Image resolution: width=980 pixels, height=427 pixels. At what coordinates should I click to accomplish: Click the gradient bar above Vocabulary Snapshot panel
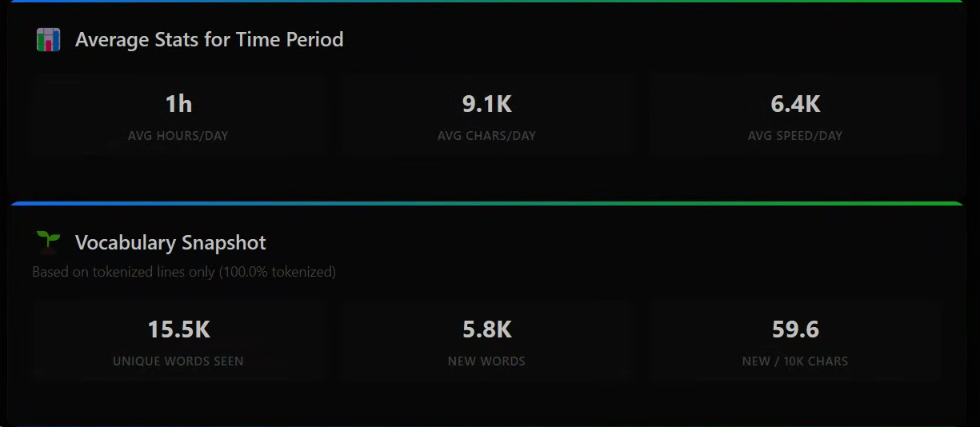(x=490, y=204)
